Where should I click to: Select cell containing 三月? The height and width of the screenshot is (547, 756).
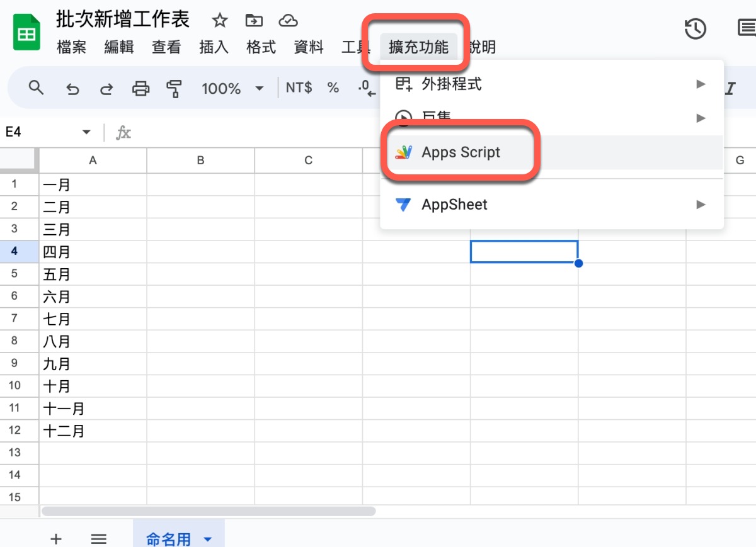click(93, 229)
